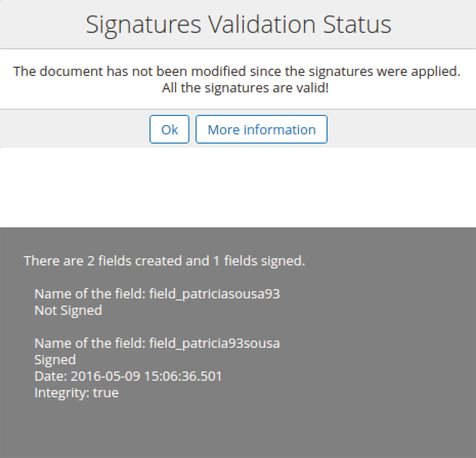Open More information details
The image size is (476, 458).
click(x=261, y=129)
